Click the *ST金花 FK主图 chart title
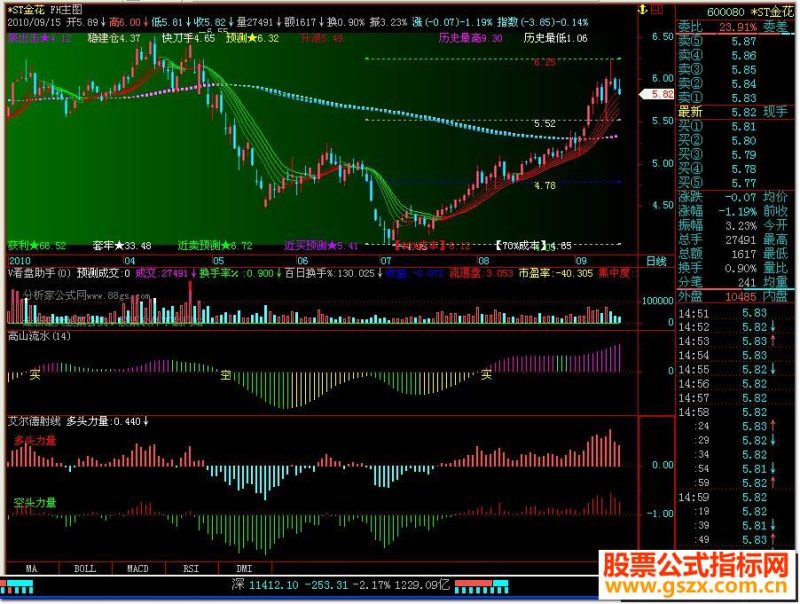800x604 pixels. coord(44,9)
